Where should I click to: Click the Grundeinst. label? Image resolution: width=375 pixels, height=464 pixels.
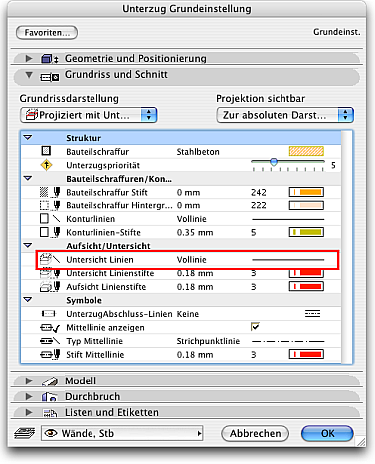[337, 32]
